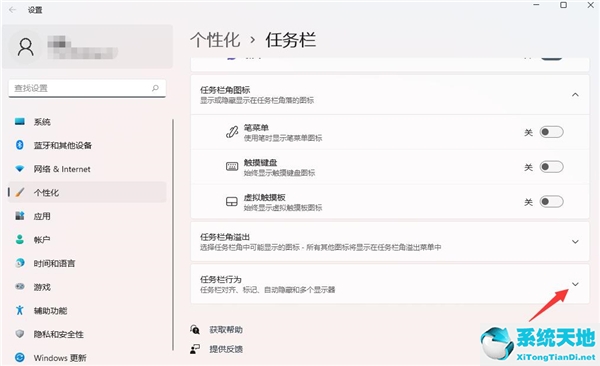
Task: Click the Bluetooth icon beside 蓝牙和其他设备
Action: tap(20, 145)
